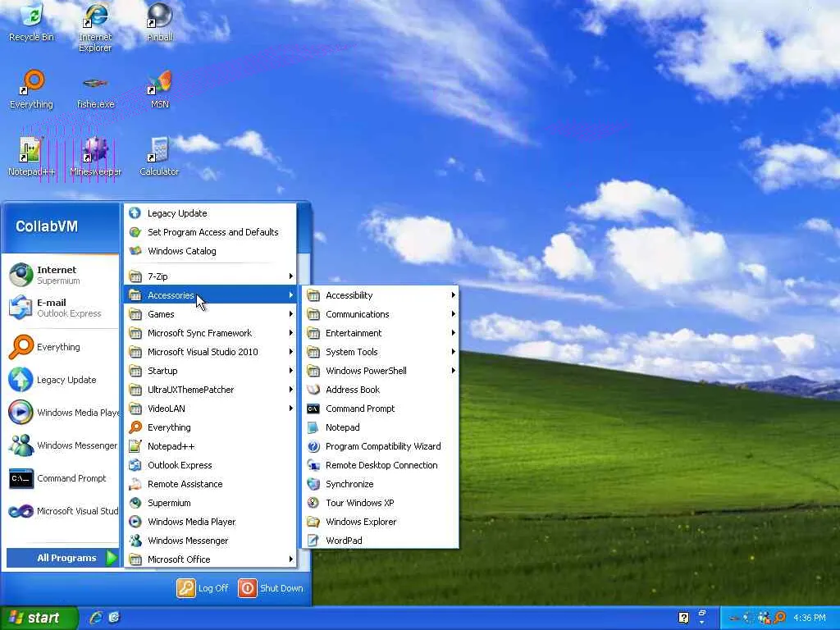Viewport: 840px width, 630px height.
Task: Open Legacy Update in the left Start column
Action: tap(62, 380)
